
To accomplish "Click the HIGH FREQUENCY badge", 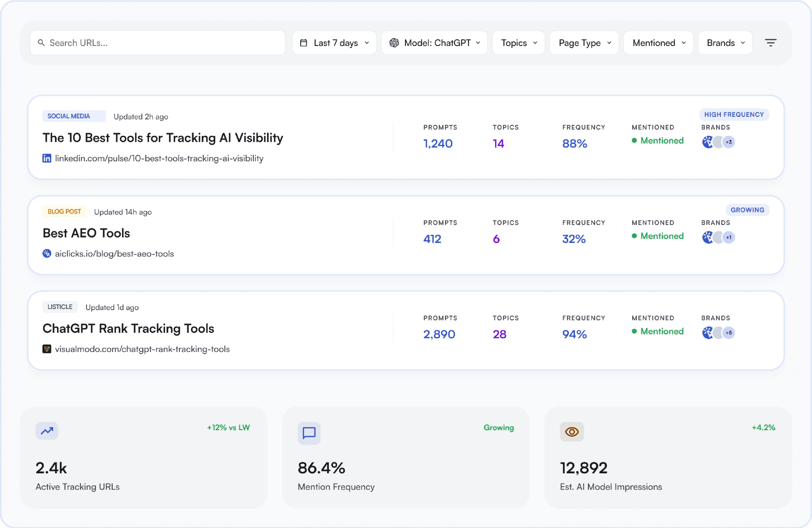I will point(734,115).
